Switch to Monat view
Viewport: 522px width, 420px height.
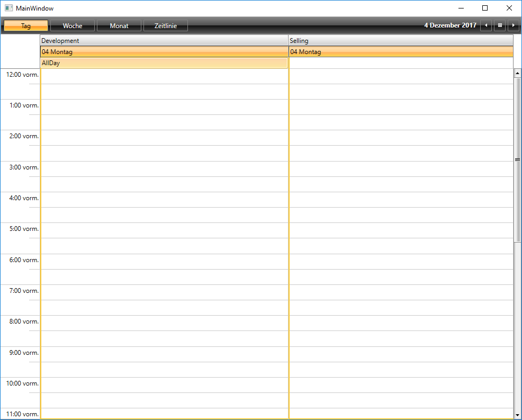[119, 25]
